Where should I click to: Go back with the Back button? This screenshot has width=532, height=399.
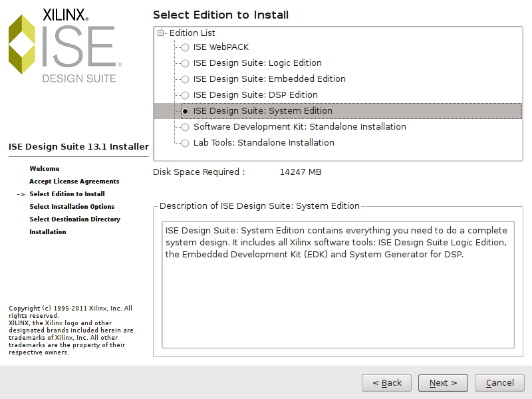[386, 383]
